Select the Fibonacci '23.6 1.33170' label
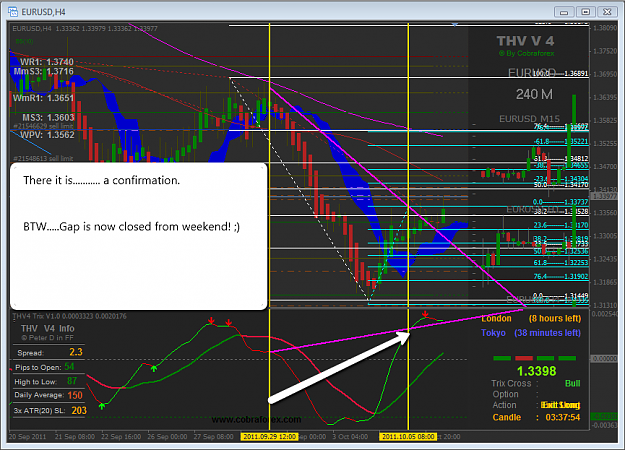 click(x=561, y=225)
